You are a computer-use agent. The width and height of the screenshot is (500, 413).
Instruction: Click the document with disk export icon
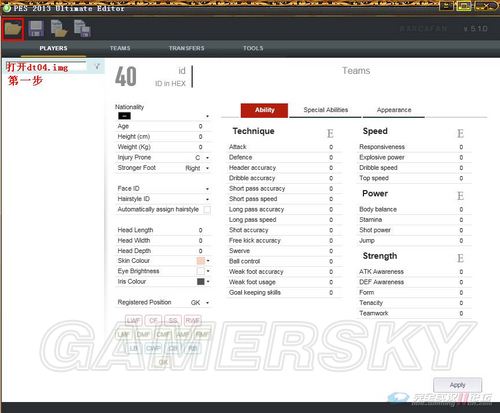click(x=82, y=28)
